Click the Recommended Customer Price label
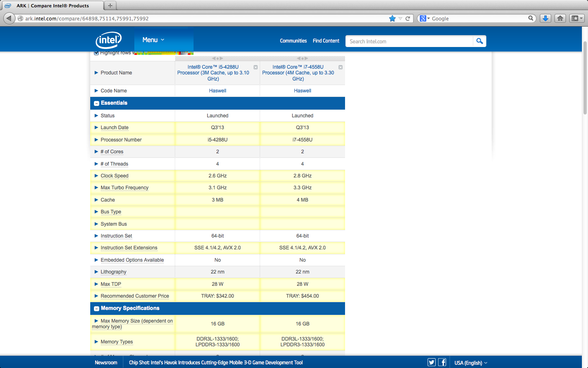Image resolution: width=588 pixels, height=368 pixels. (x=135, y=296)
